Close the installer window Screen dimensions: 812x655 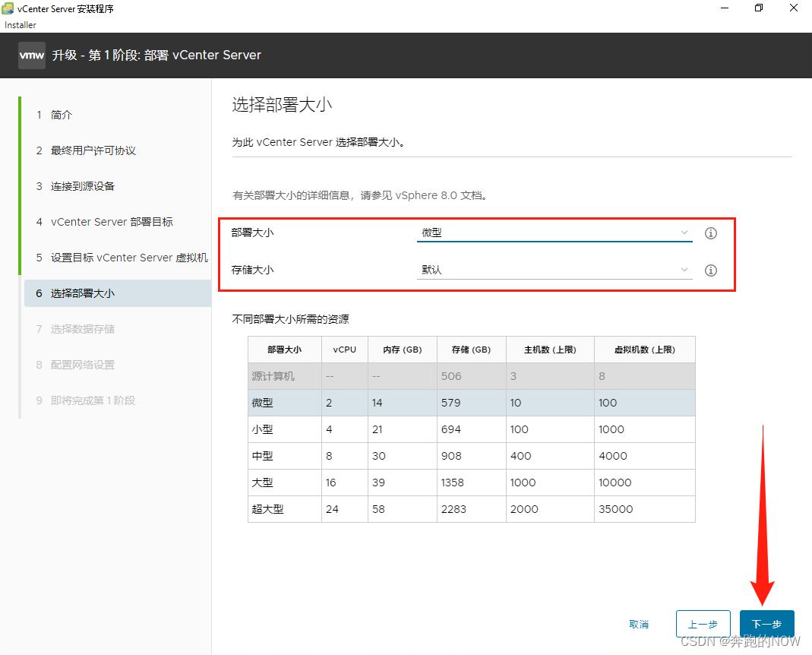[793, 8]
